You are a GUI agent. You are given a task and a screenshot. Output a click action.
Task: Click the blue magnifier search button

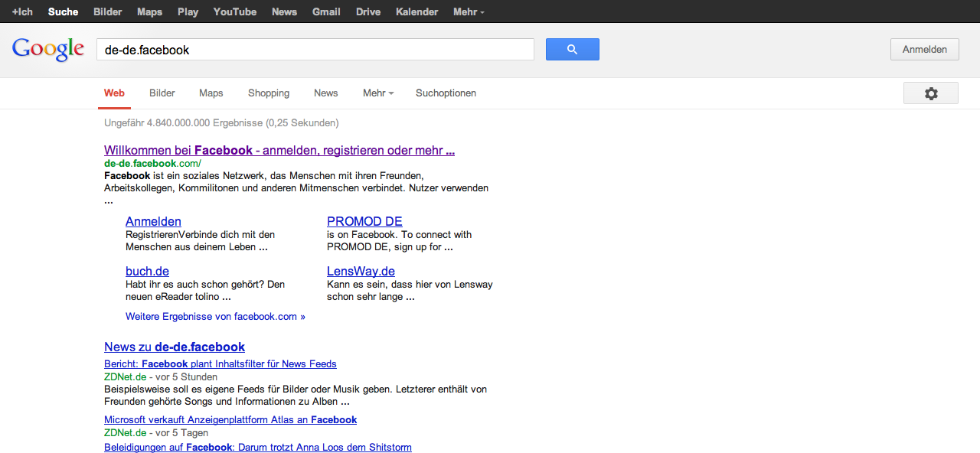(572, 50)
